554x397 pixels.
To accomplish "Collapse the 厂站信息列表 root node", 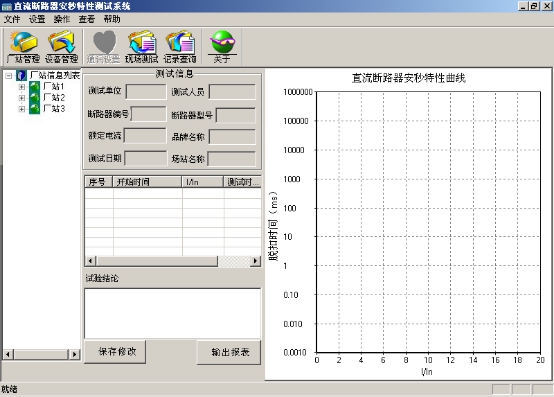I will [x=8, y=76].
